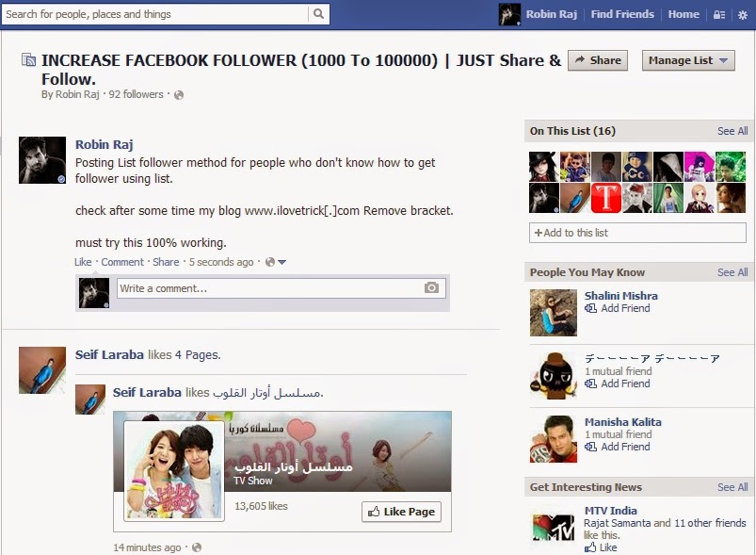Image resolution: width=756 pixels, height=555 pixels.
Task: Click the Add to this list field
Action: [637, 233]
